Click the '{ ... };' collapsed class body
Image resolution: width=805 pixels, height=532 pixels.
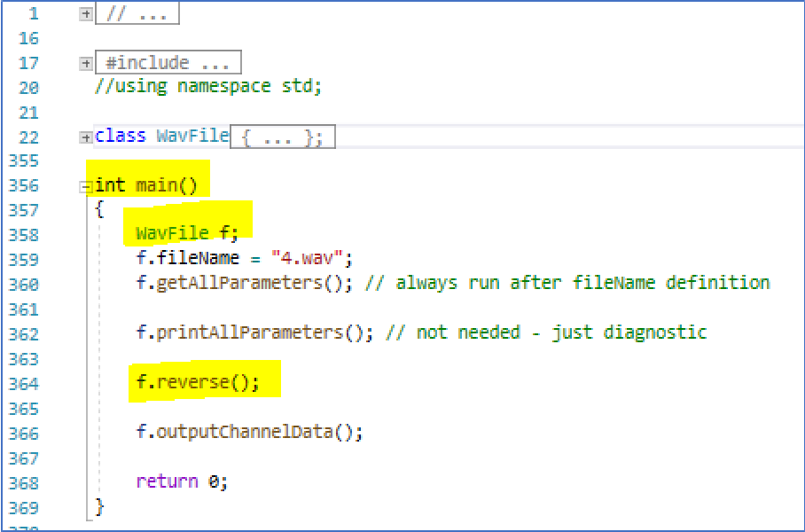(x=282, y=137)
